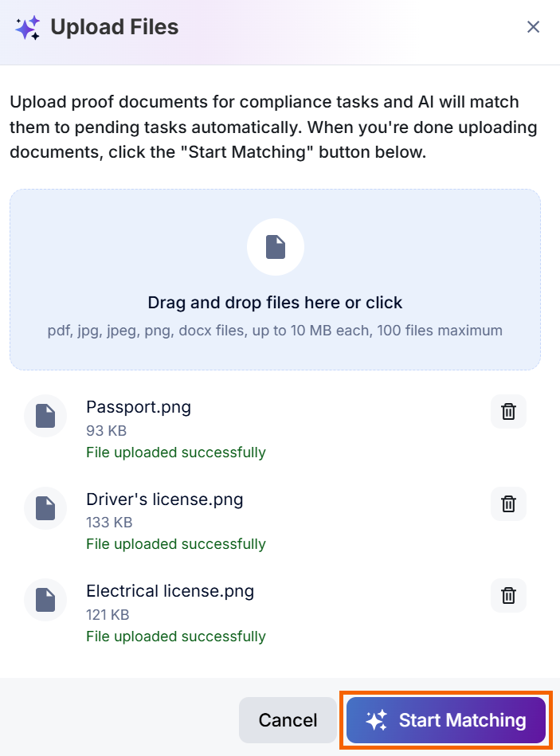Remove Driver's license.png using its trash icon
The width and height of the screenshot is (560, 756).
pos(508,503)
